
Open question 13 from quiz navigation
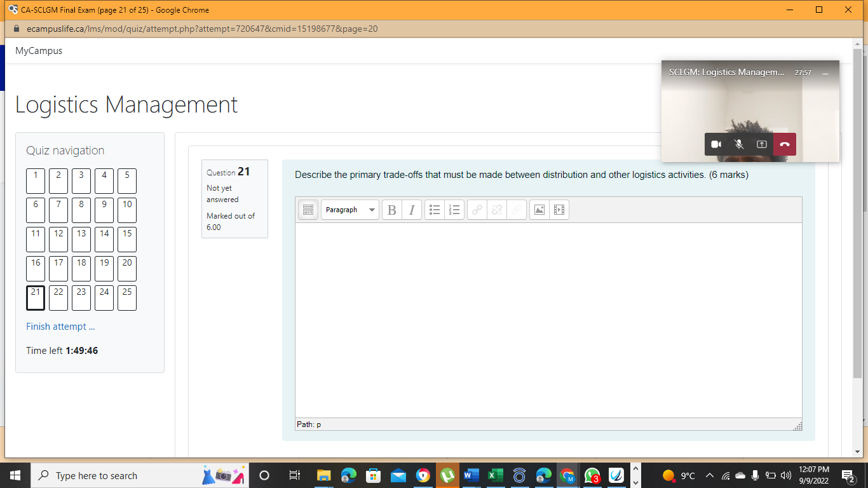(81, 240)
